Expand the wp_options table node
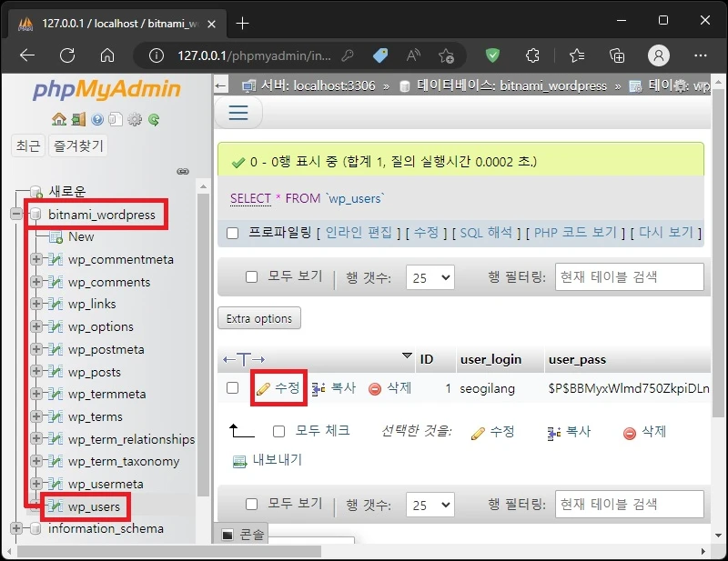The width and height of the screenshot is (728, 561). click(x=36, y=326)
